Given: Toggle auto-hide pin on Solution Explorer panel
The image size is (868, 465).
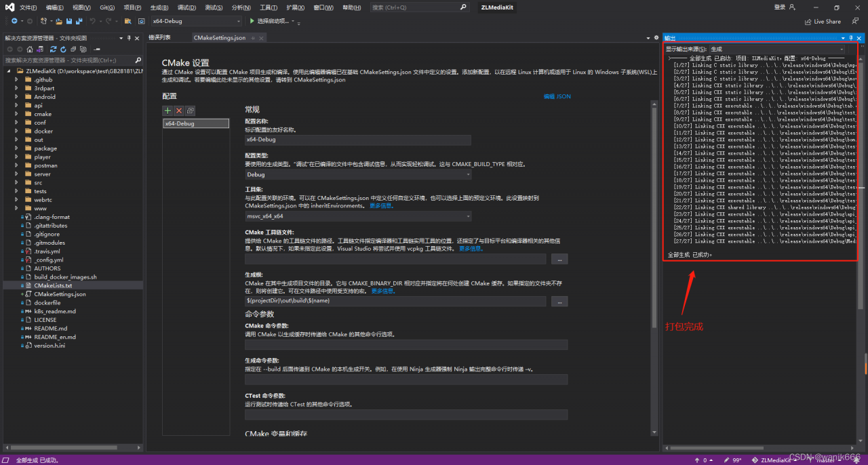Looking at the screenshot, I should [129, 38].
